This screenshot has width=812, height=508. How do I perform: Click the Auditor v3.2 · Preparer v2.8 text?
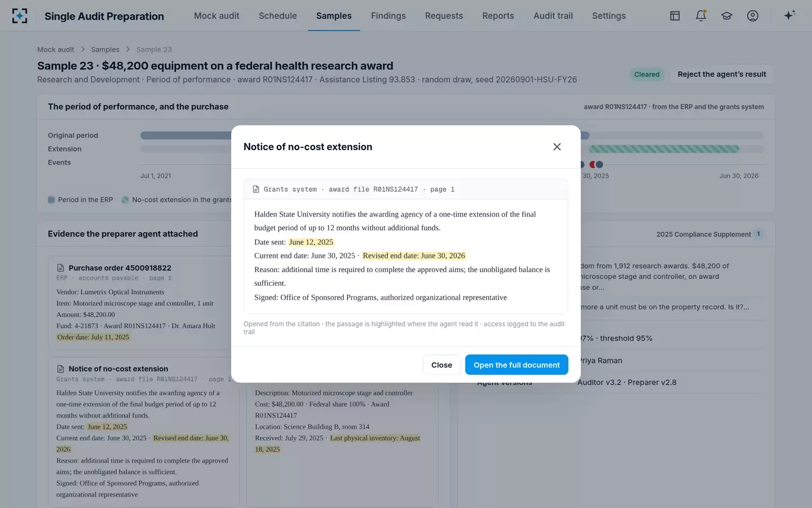(627, 382)
